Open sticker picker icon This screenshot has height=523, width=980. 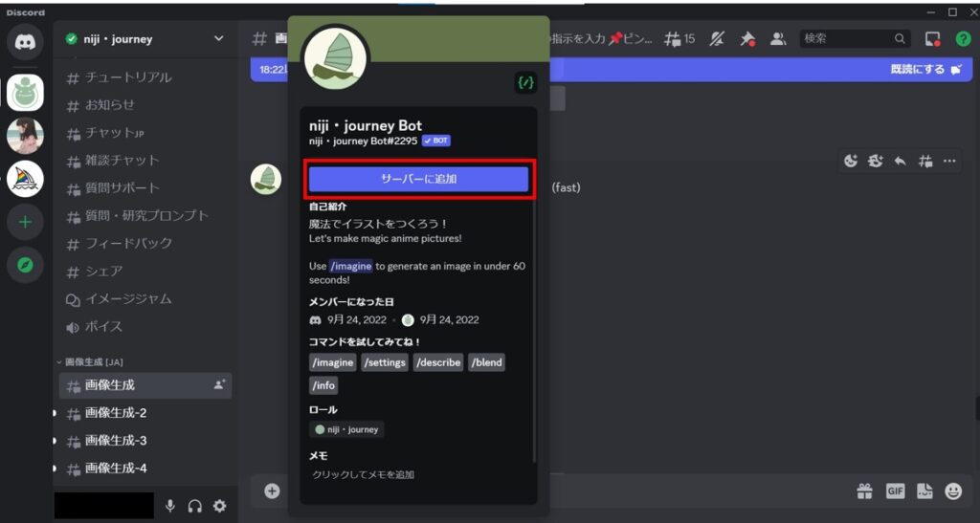tap(925, 491)
